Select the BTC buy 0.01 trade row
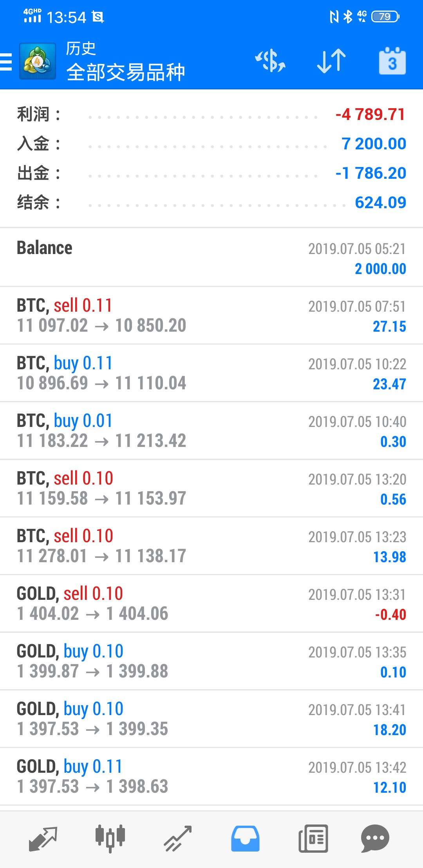 [211, 430]
